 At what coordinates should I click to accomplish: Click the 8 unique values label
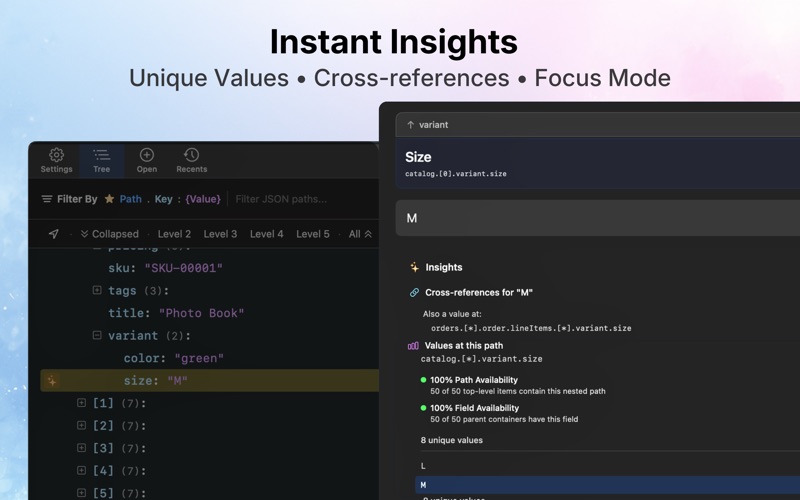[452, 440]
